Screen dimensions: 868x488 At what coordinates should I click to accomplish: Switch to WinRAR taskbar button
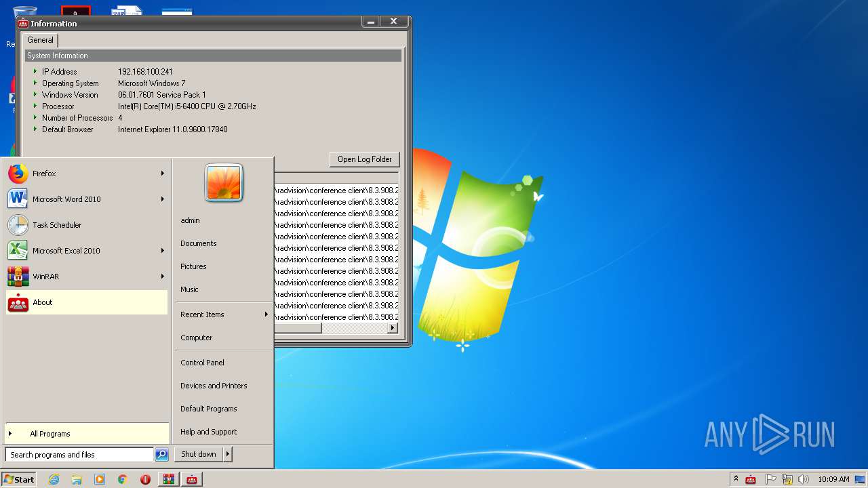(168, 479)
